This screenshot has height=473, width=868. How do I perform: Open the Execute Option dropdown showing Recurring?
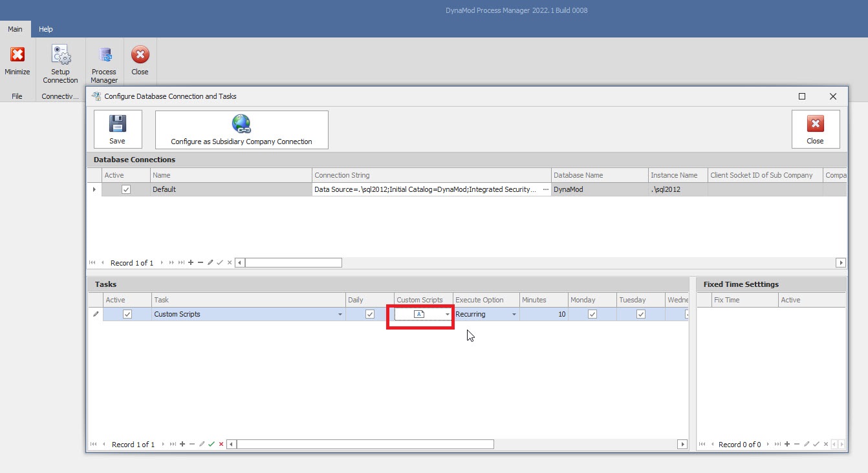click(x=514, y=315)
